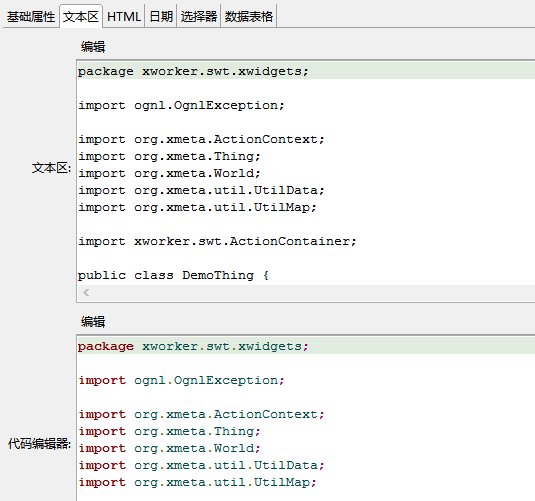Click 'import ognl.OgnlException;' in the 代码编辑器
The image size is (535, 501).
(181, 380)
